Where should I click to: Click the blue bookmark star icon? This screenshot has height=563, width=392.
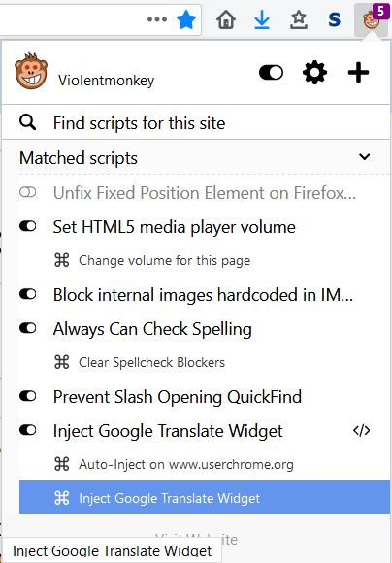(x=186, y=19)
